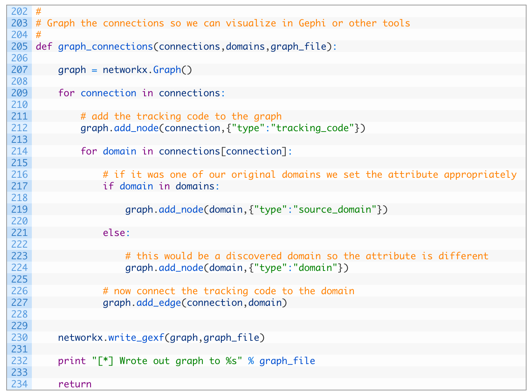The height and width of the screenshot is (392, 532).
Task: Click 'if domain in domains:' statement
Action: click(161, 186)
